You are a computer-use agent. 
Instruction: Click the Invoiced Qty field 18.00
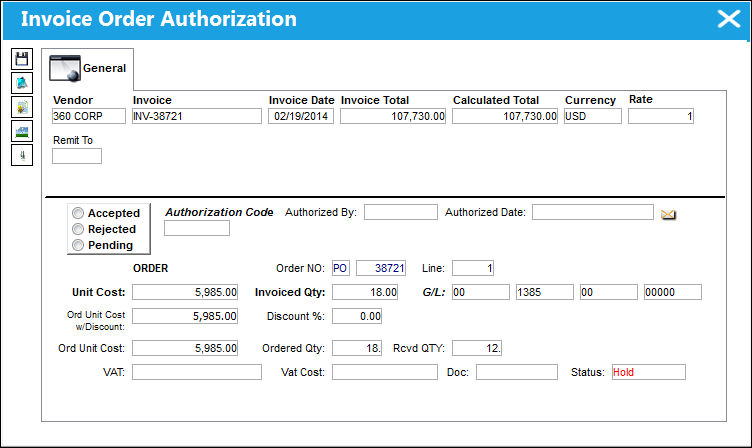[x=365, y=292]
